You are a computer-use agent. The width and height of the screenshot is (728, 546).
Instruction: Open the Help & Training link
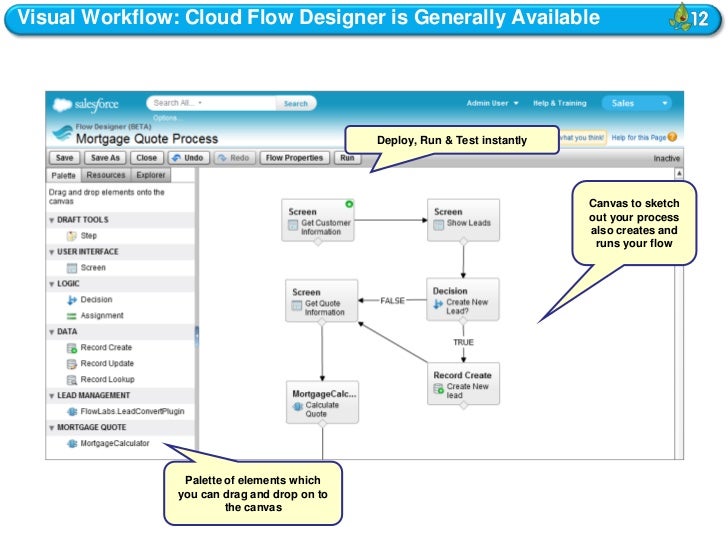pyautogui.click(x=560, y=103)
